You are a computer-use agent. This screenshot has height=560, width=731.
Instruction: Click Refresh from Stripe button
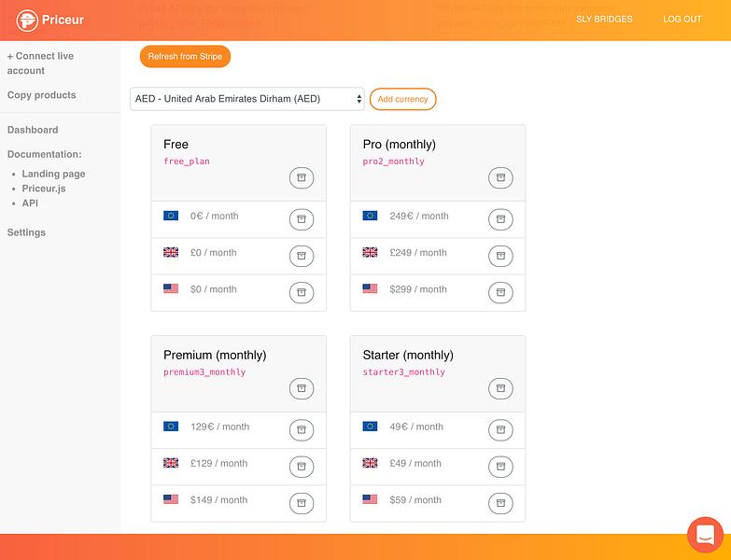[x=185, y=56]
